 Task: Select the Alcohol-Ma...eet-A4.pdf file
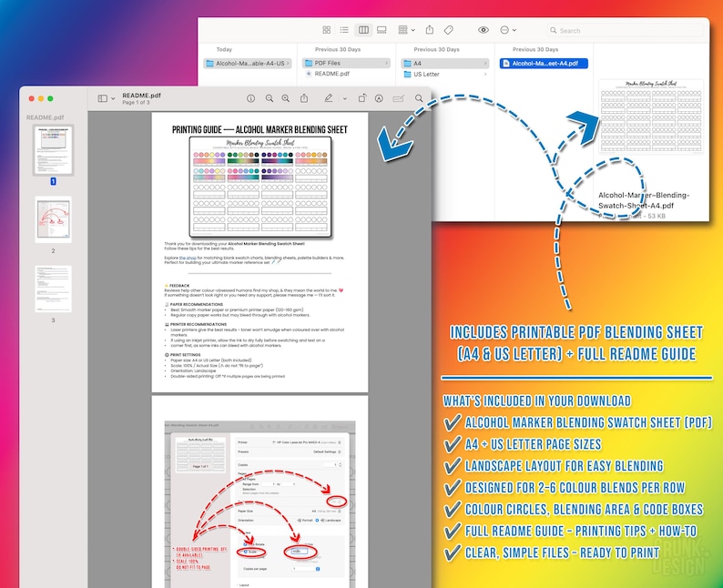click(x=544, y=63)
